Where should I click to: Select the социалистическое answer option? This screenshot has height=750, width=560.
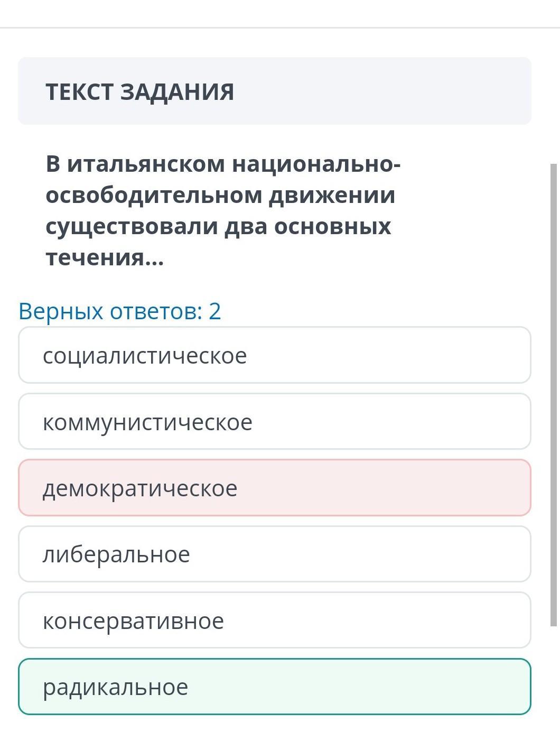click(x=274, y=355)
